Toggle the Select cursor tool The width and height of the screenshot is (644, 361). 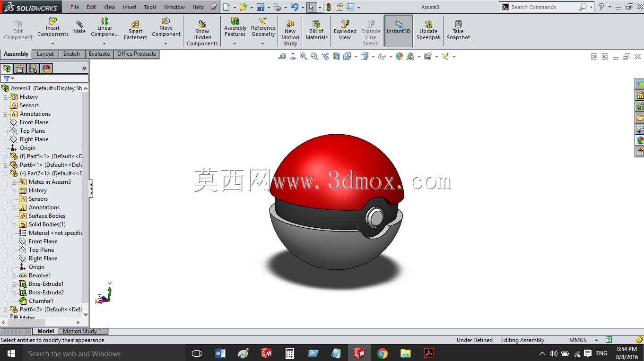click(311, 7)
